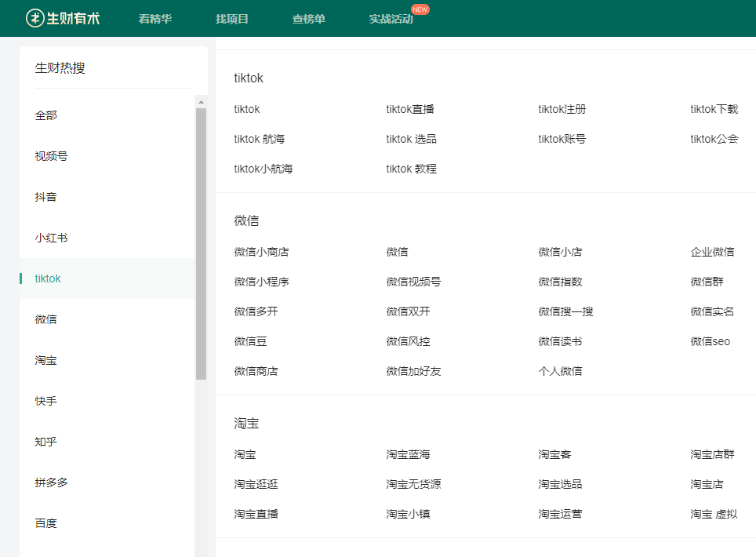Click the sidebar scroll-up arrow
756x557 pixels.
(201, 102)
